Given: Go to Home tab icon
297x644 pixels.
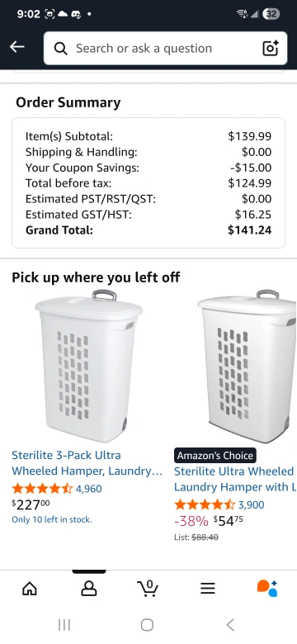Looking at the screenshot, I should (x=30, y=589).
